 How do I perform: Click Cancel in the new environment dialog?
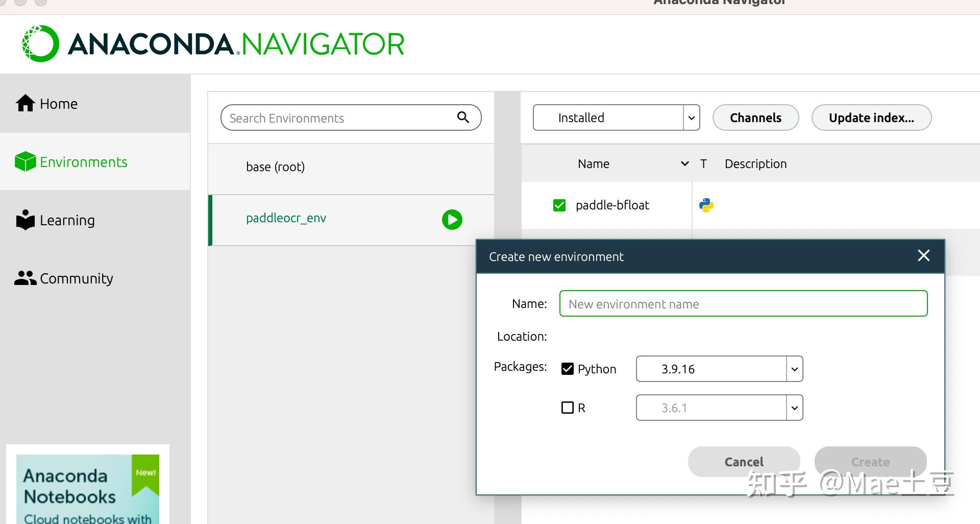(x=744, y=462)
